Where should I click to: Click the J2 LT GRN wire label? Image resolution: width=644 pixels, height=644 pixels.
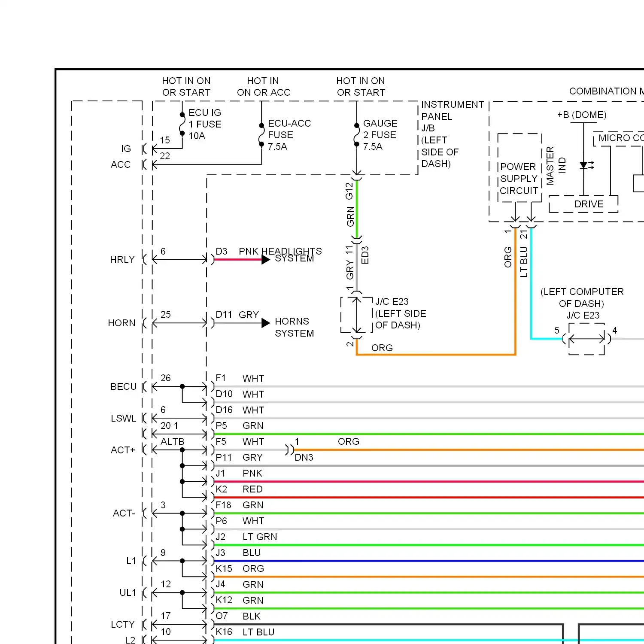click(x=246, y=537)
